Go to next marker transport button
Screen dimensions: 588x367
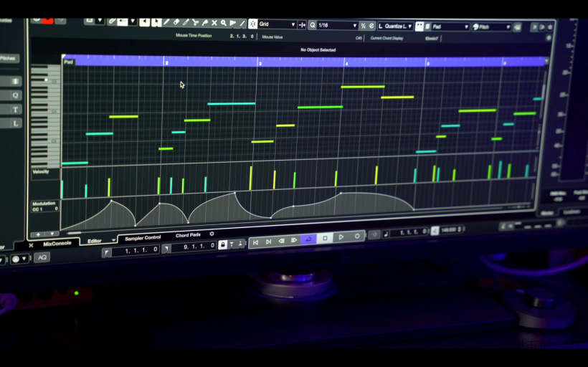[x=268, y=242]
